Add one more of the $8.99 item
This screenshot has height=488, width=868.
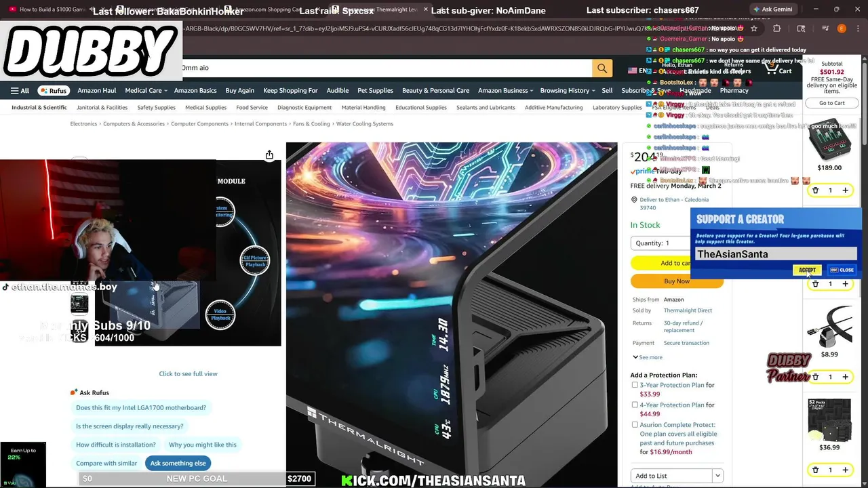845,377
